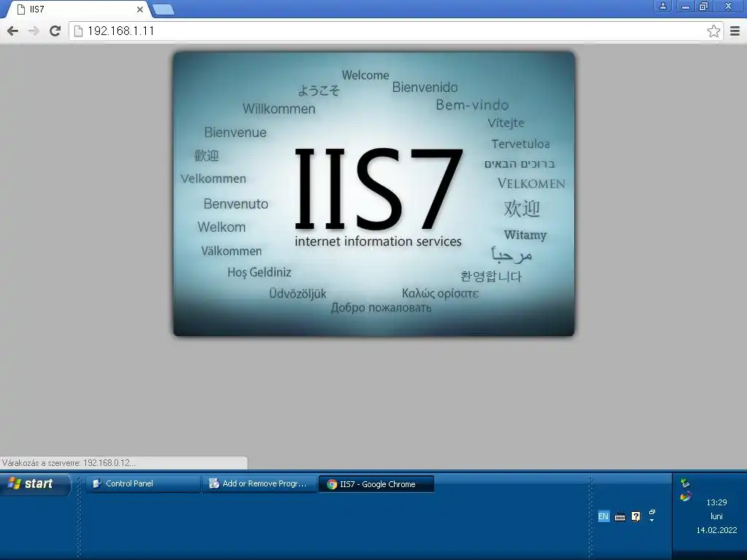
Task: Click the status text Várakozás a szerverre
Action: (69, 463)
